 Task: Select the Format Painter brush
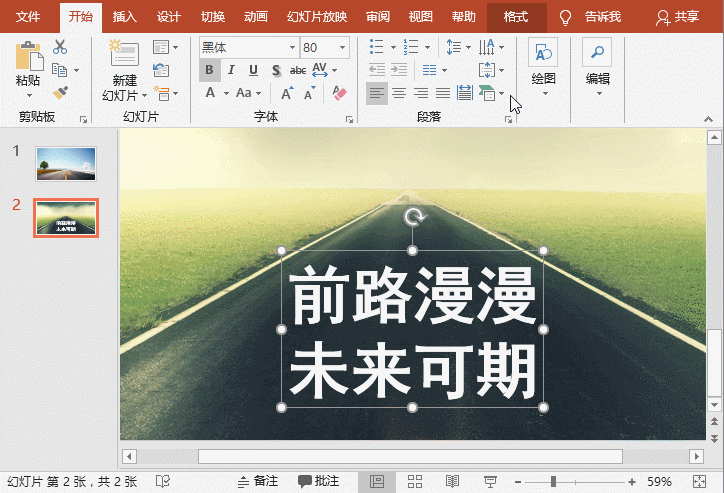(x=60, y=93)
